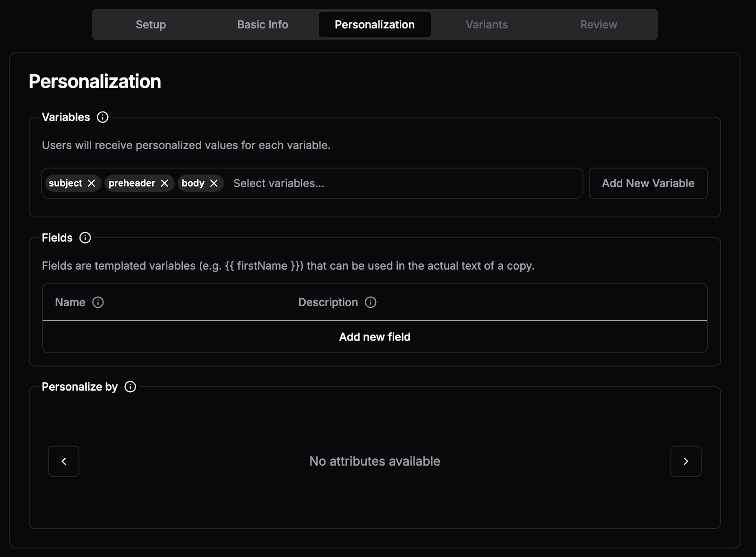Open the Variants tab
Viewport: 756px width, 557px height.
pos(487,25)
